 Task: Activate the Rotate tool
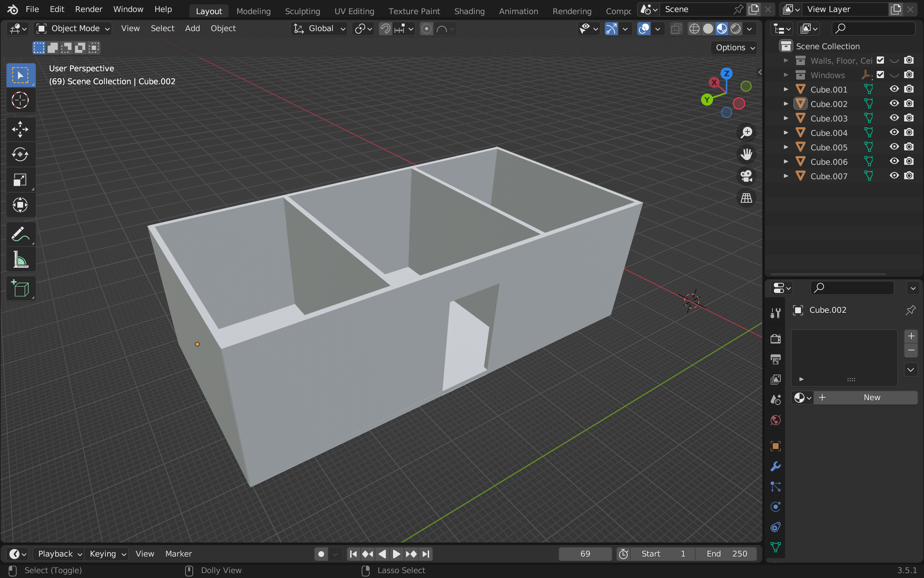click(x=20, y=155)
